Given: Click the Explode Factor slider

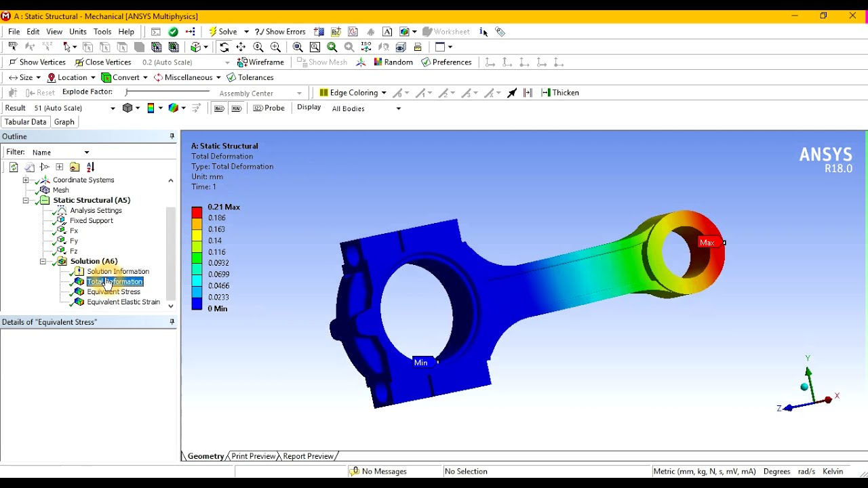Looking at the screenshot, I should tap(167, 93).
